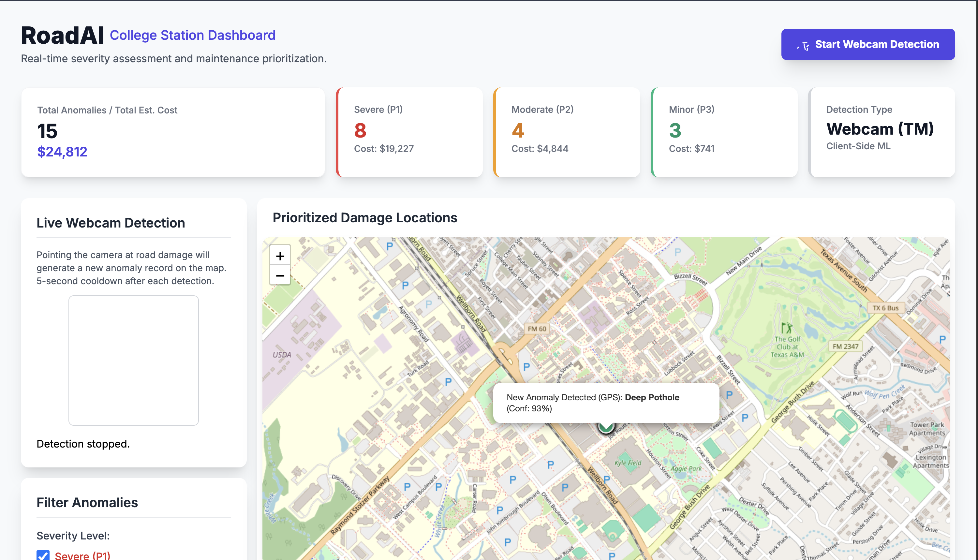This screenshot has height=560, width=978.
Task: Click the map zoom in plus button
Action: 280,256
